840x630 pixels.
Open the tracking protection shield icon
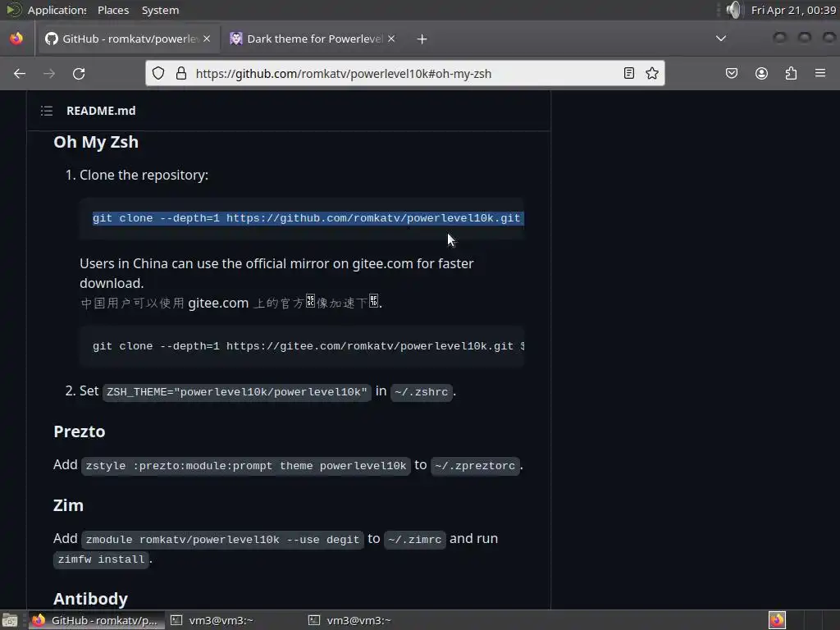[158, 73]
